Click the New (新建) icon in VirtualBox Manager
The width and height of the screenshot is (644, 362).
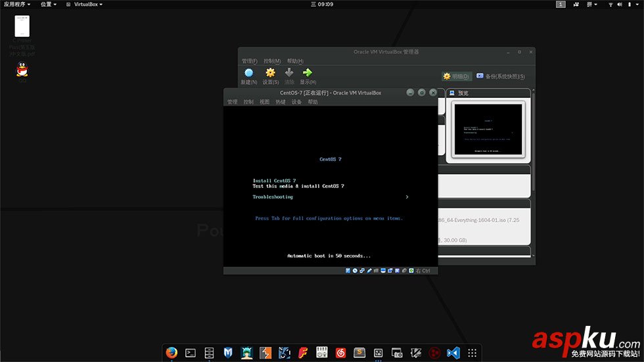(249, 73)
